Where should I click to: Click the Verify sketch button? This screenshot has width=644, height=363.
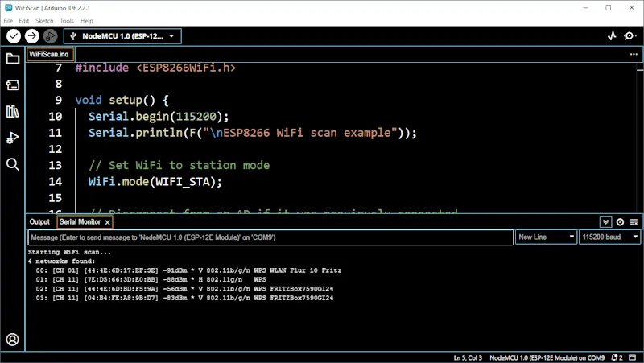pos(14,36)
